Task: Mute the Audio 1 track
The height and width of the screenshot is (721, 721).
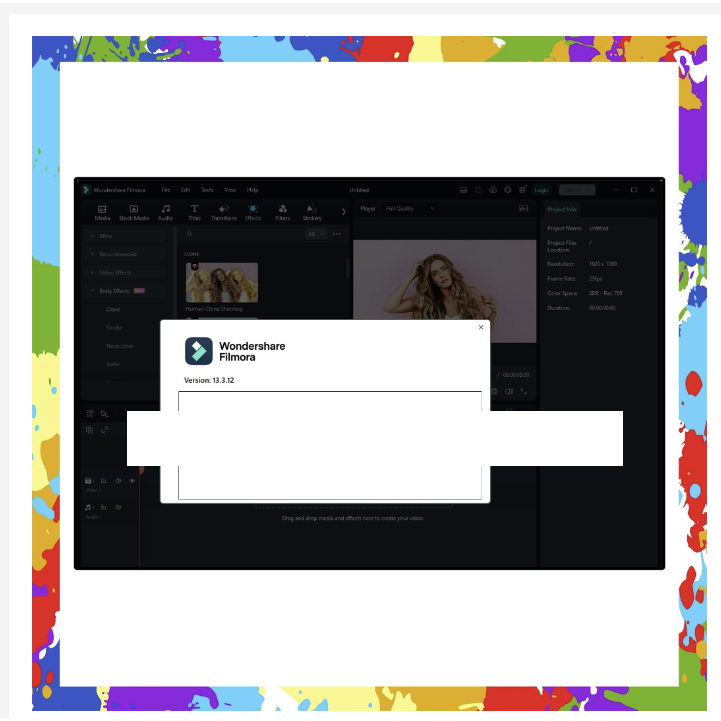Action: (x=118, y=507)
